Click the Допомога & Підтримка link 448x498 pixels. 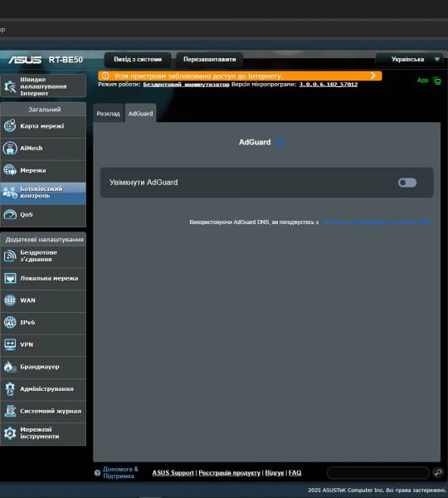120,472
